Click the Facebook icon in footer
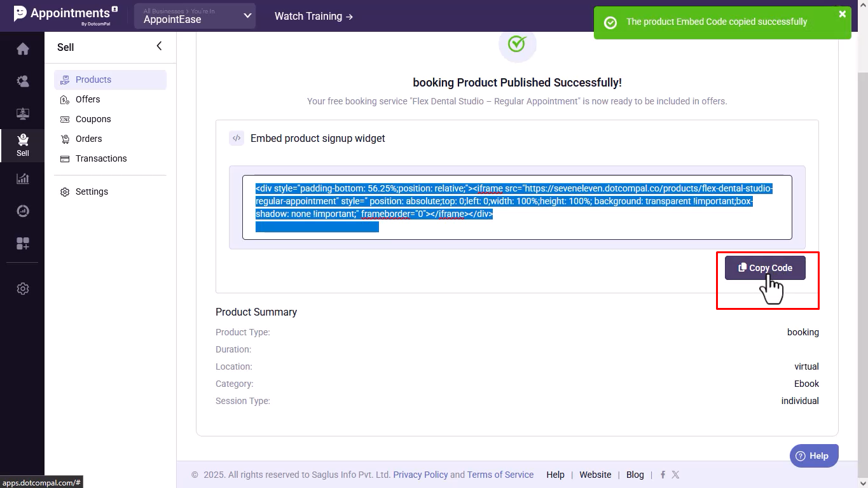The image size is (868, 488). tap(663, 475)
